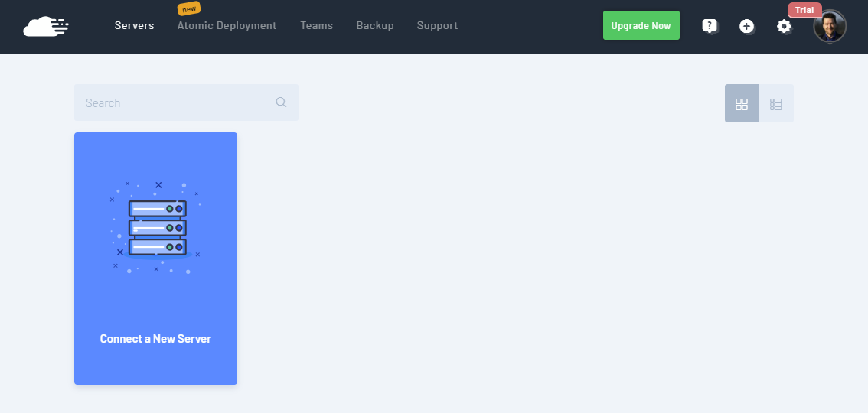Open the Servers menu item
868x413 pixels.
click(134, 25)
